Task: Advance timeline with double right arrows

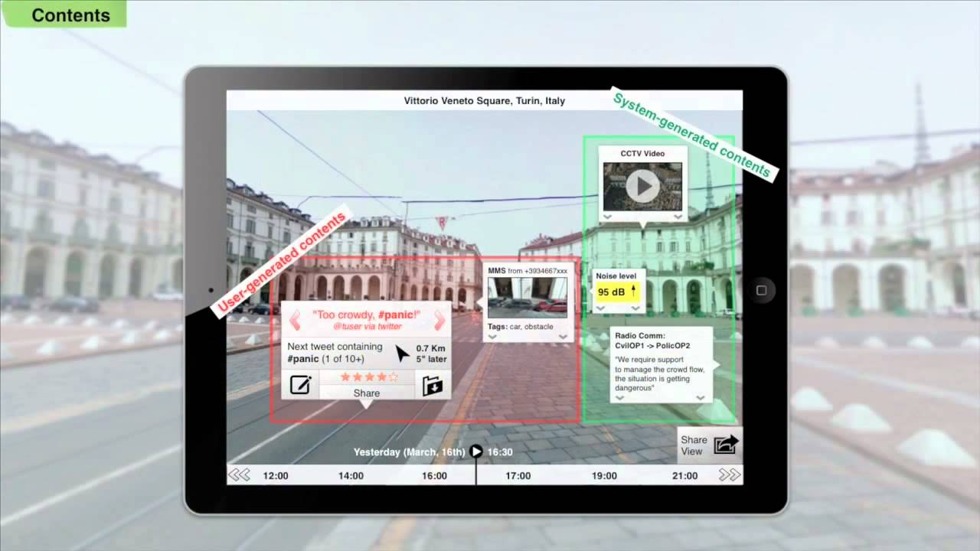Action: (730, 475)
